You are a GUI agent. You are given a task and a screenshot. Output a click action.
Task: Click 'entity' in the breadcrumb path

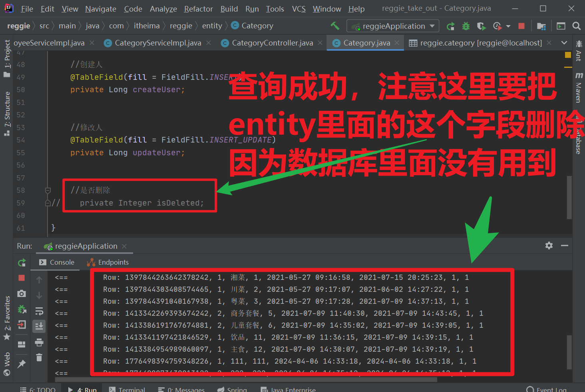[212, 26]
